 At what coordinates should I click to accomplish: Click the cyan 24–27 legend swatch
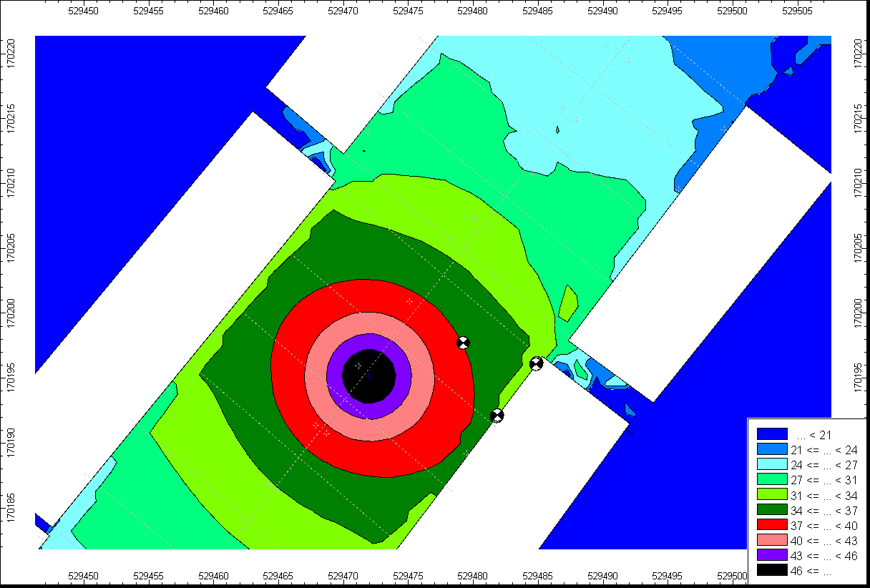[x=772, y=464]
